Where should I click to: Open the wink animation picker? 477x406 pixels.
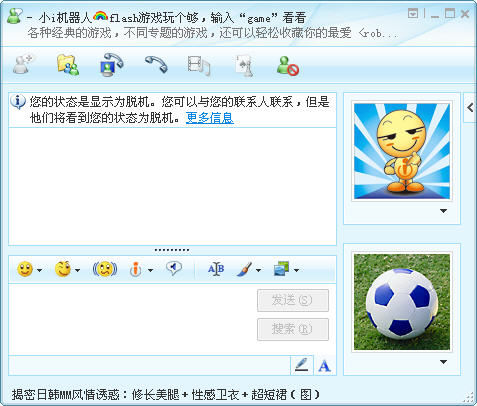pos(63,269)
